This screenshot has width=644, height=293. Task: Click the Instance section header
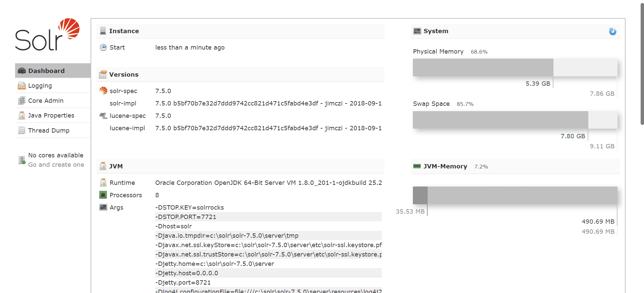tap(240, 31)
